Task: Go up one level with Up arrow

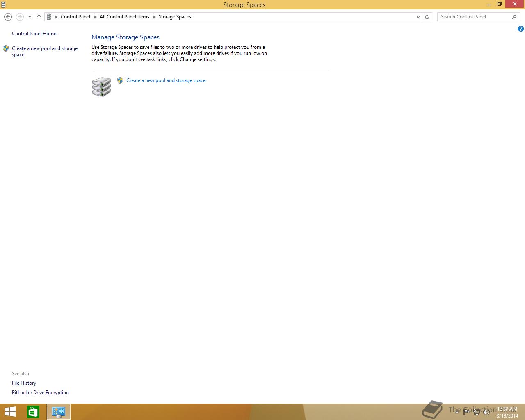Action: pos(39,17)
